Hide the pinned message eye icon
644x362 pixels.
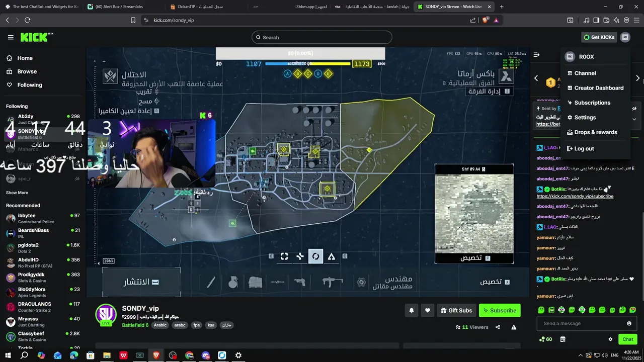tap(634, 108)
